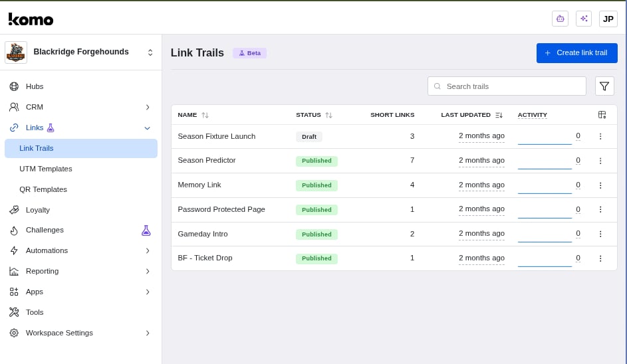
Task: Click Published badge for Season Predictor
Action: tap(316, 161)
